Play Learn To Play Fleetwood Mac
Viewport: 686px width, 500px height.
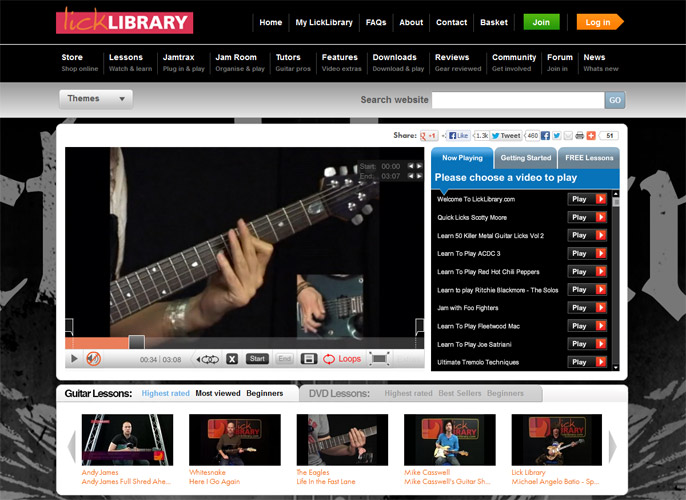click(x=587, y=326)
